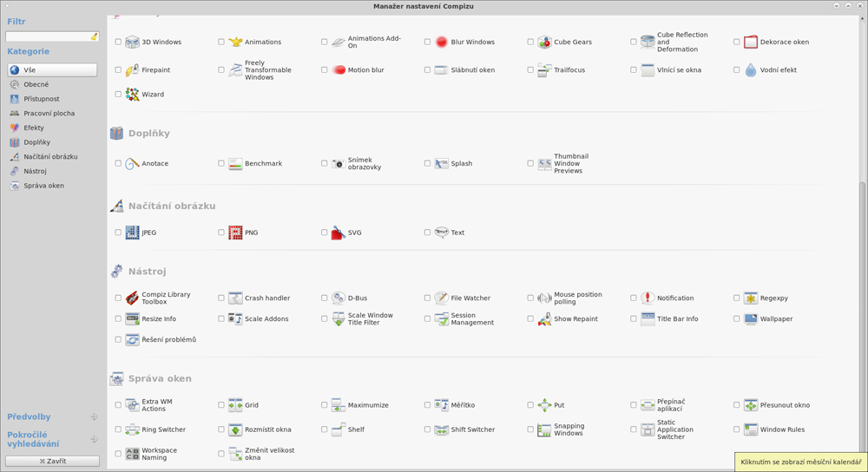868x472 pixels.
Task: Click the Wizard plugin icon
Action: coord(132,95)
